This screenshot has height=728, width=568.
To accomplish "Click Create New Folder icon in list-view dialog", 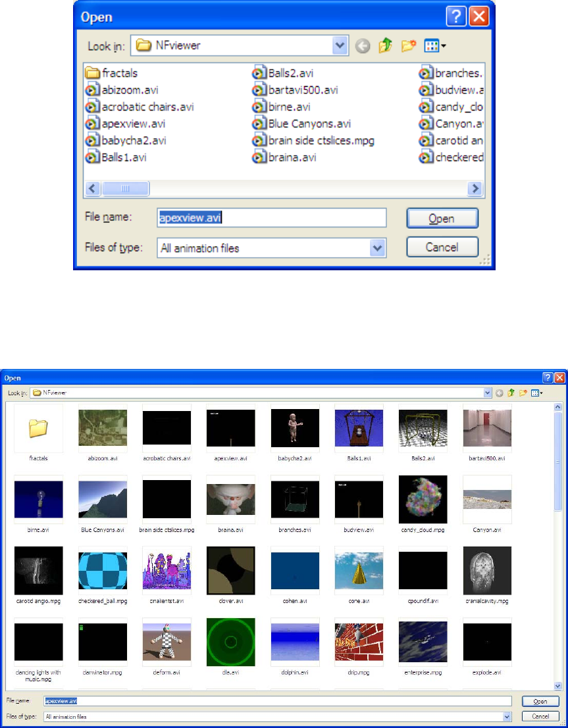I will 408,46.
